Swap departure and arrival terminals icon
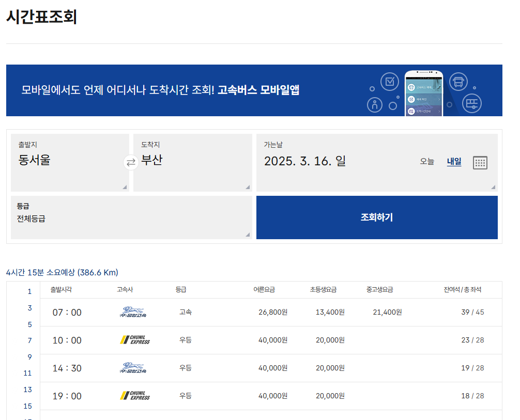The width and height of the screenshot is (520, 420). (131, 162)
